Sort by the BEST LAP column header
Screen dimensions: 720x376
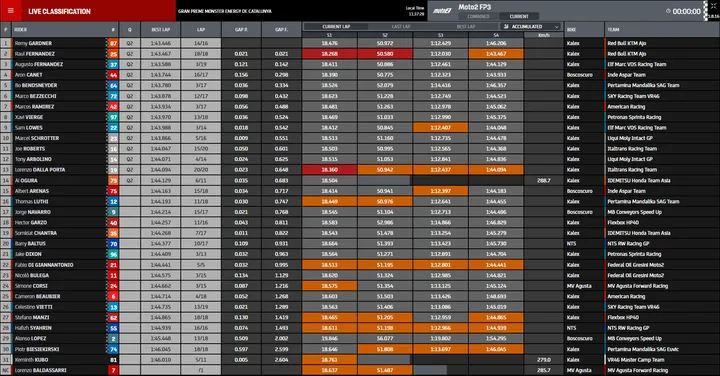161,29
